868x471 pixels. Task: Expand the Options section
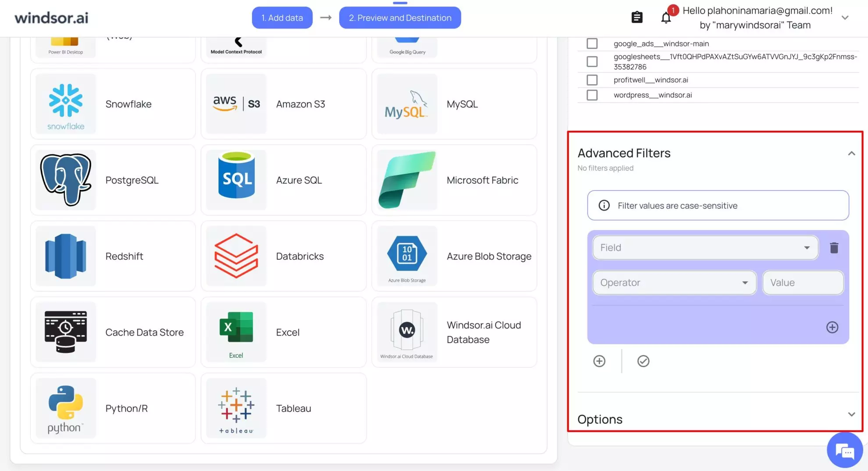pyautogui.click(x=851, y=414)
